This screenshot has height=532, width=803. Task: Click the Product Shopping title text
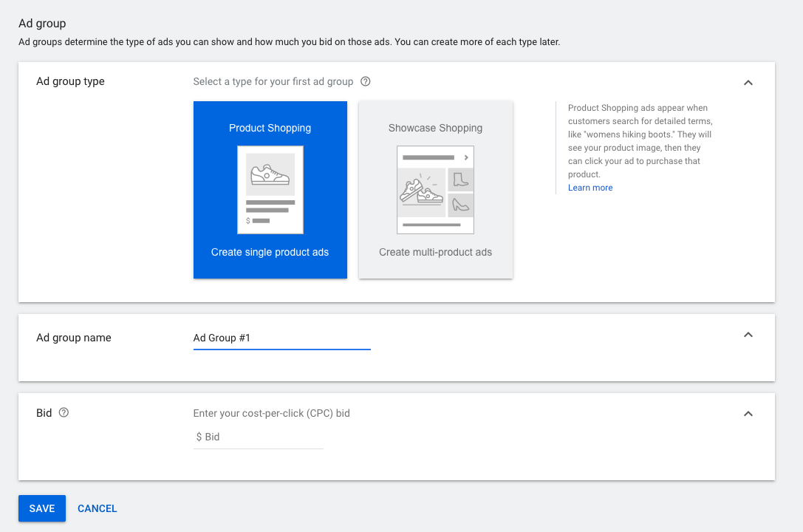tap(270, 128)
